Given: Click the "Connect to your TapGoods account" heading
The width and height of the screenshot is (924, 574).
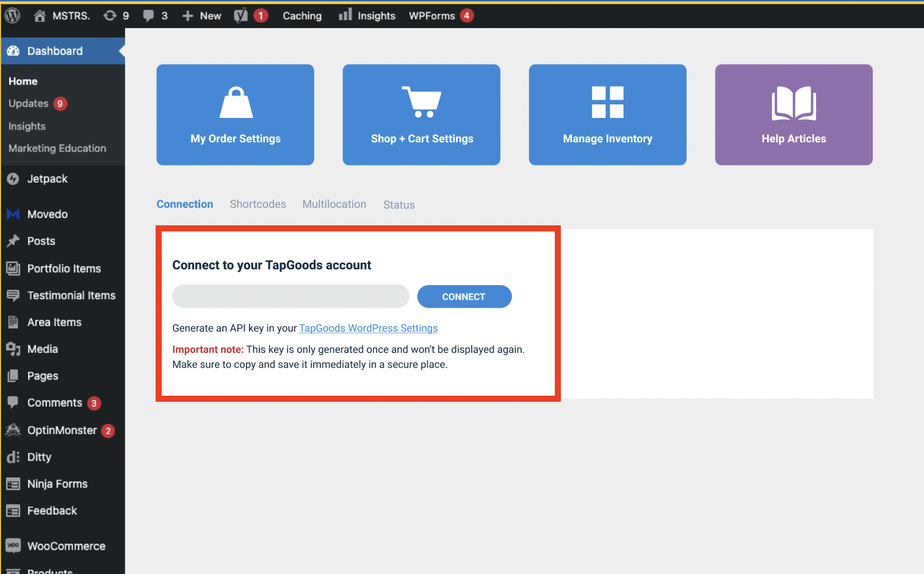Looking at the screenshot, I should [x=272, y=265].
